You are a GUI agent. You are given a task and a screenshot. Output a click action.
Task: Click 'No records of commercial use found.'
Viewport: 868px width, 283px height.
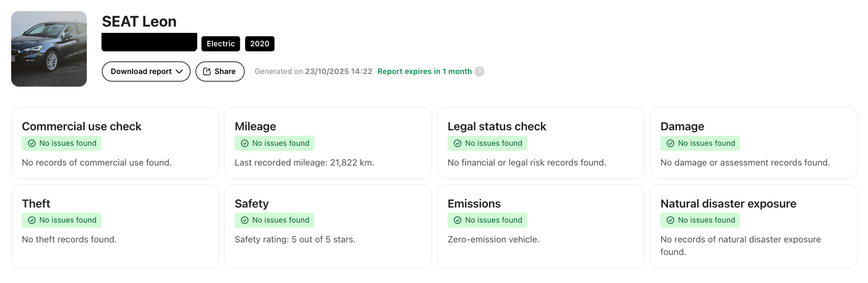[x=97, y=163]
